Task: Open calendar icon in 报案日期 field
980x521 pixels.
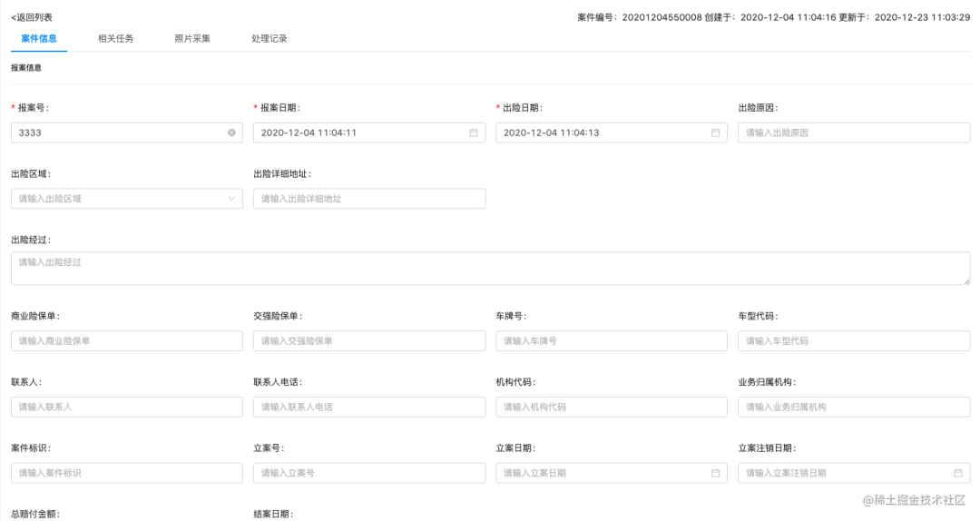Action: click(473, 133)
